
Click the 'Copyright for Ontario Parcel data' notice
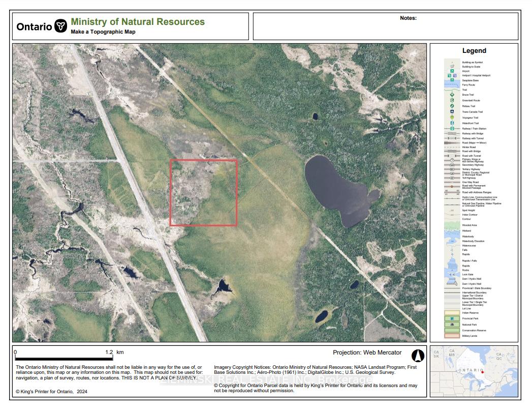pyautogui.click(x=316, y=388)
